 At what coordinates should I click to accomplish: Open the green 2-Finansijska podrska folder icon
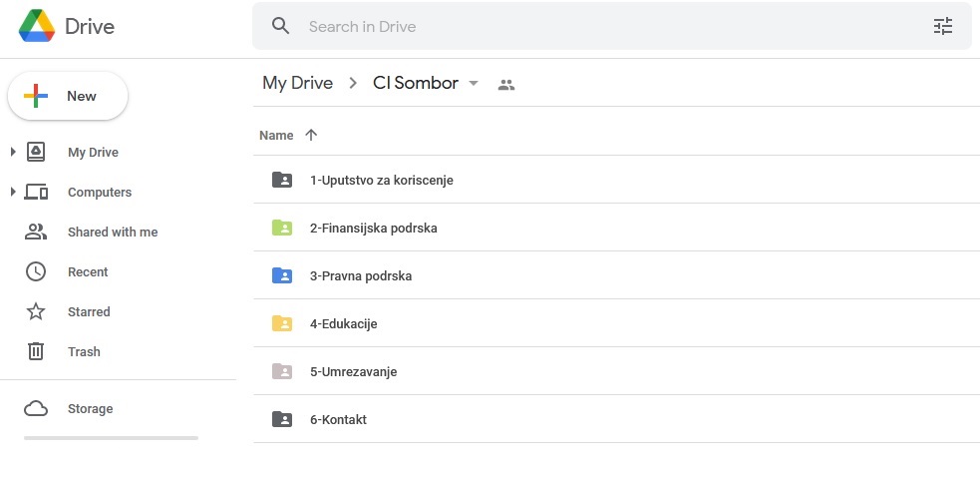(x=282, y=228)
